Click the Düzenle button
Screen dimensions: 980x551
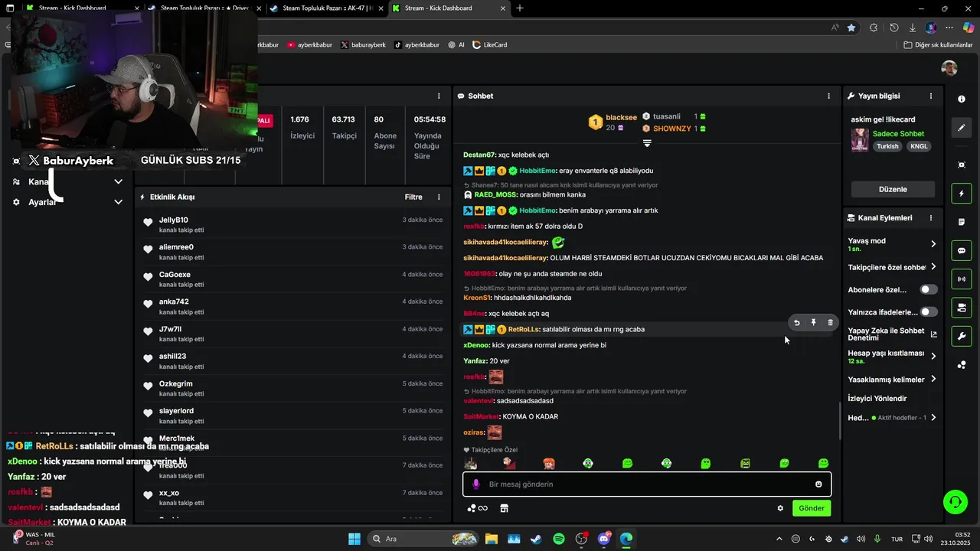pos(893,189)
